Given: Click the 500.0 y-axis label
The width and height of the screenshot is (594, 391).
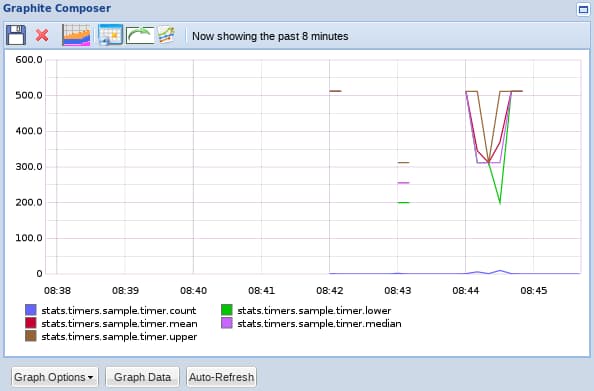Looking at the screenshot, I should [29, 95].
